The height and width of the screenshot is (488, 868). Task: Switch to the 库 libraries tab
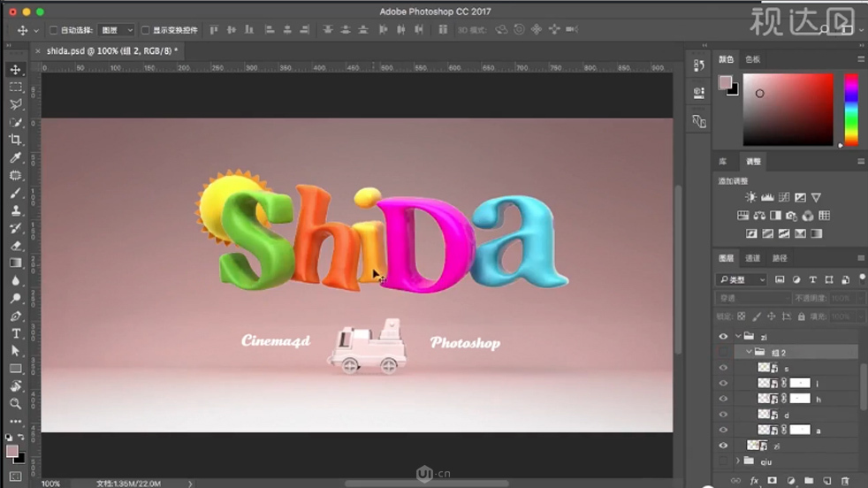point(723,162)
